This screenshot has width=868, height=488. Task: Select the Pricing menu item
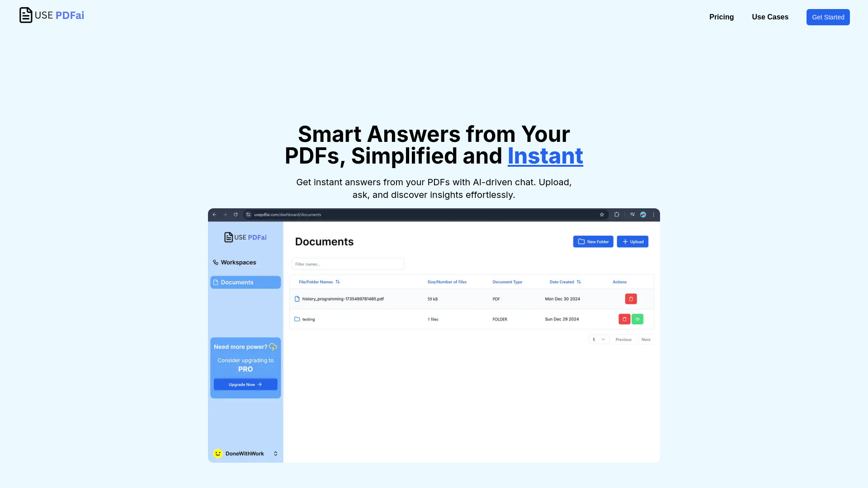(x=722, y=17)
